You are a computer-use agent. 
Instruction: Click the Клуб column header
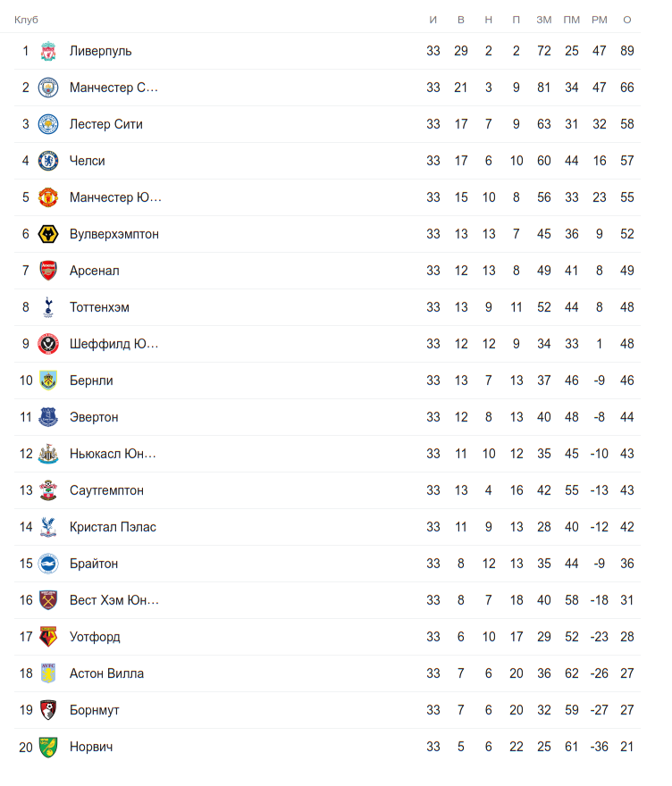point(26,20)
